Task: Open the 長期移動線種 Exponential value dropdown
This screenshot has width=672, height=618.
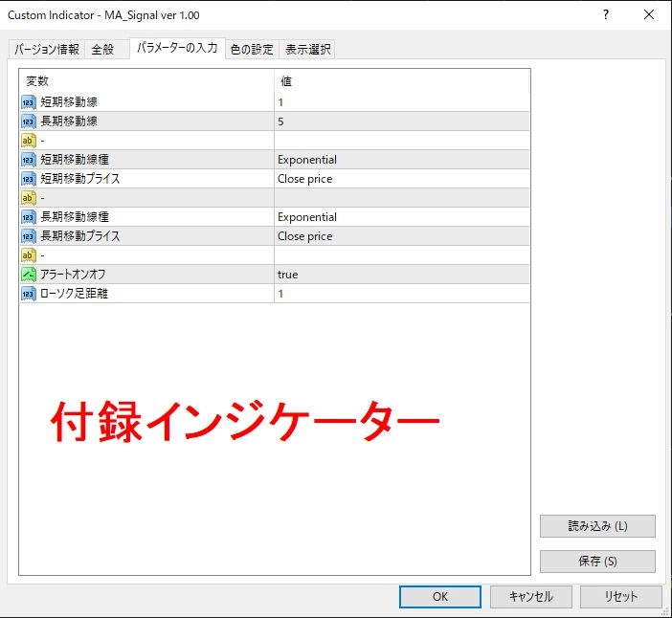Action: point(400,217)
